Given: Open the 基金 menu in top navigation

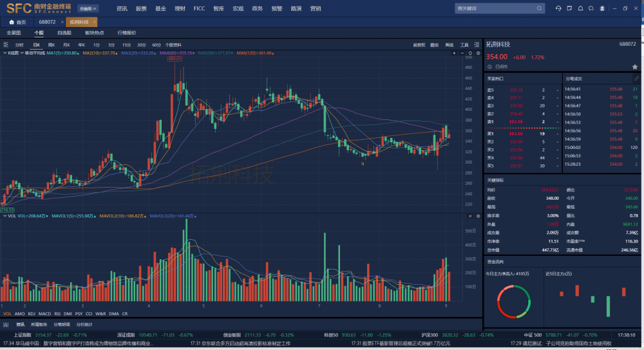Looking at the screenshot, I should pyautogui.click(x=160, y=9).
